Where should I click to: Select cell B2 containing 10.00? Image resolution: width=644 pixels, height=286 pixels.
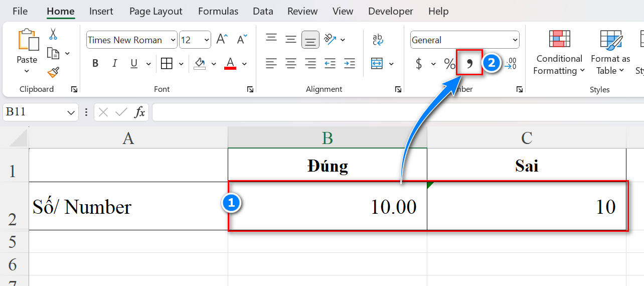(327, 206)
